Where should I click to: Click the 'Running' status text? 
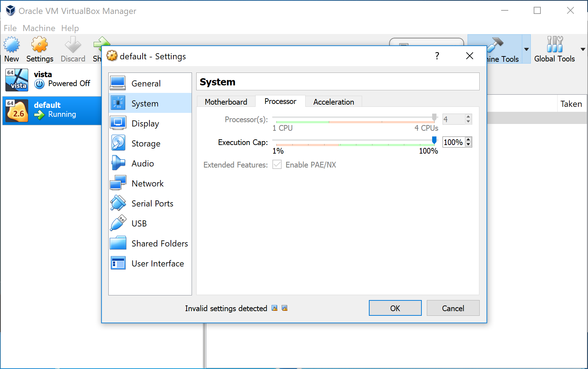pyautogui.click(x=62, y=114)
